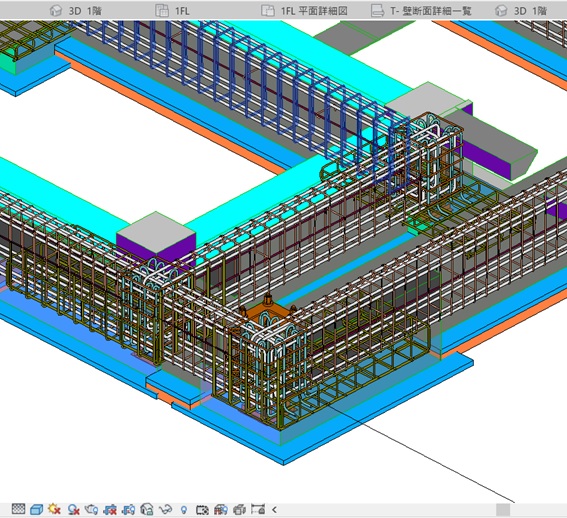The height and width of the screenshot is (518, 567).
Task: Click the Reveal Hidden Elements lightbulb
Action: pyautogui.click(x=184, y=510)
